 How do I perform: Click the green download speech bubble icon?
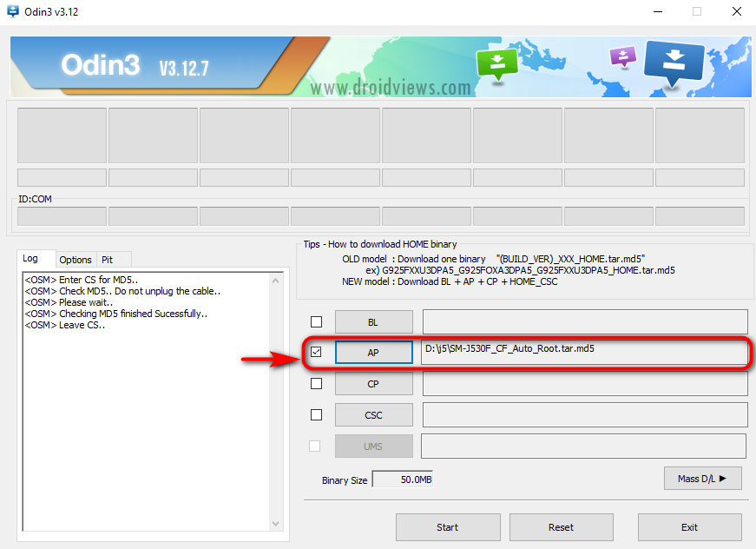pos(496,62)
